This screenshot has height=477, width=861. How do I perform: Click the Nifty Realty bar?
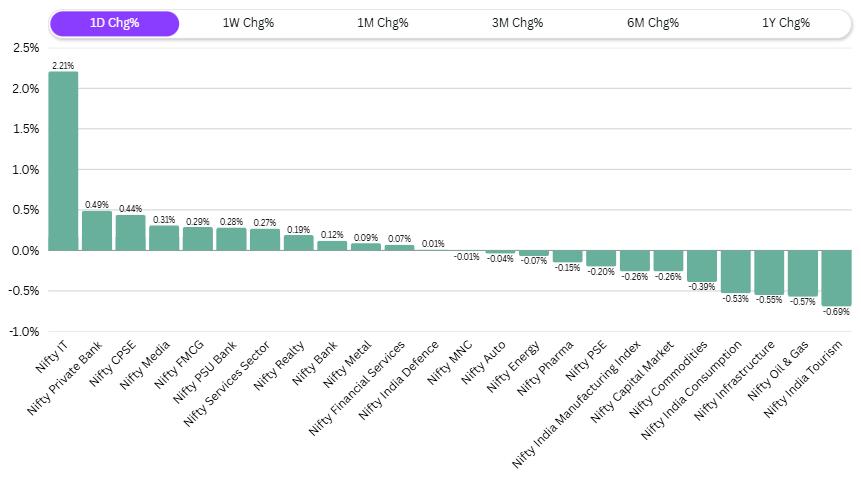[298, 243]
